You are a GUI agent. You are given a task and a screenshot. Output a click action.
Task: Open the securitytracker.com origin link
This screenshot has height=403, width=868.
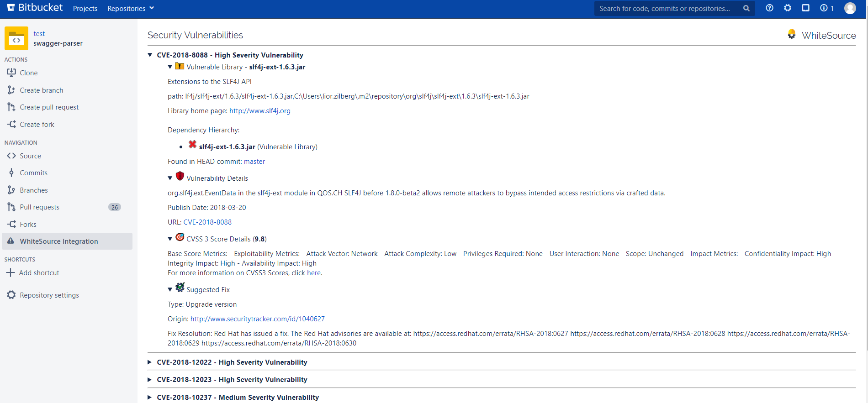click(x=258, y=319)
